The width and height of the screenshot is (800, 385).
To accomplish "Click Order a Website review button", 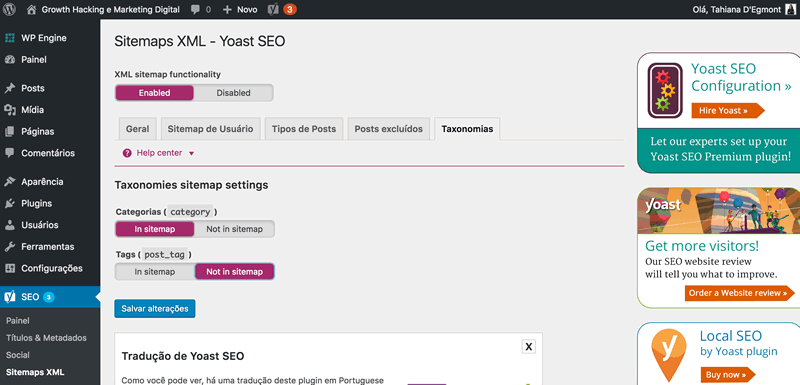I will [739, 293].
